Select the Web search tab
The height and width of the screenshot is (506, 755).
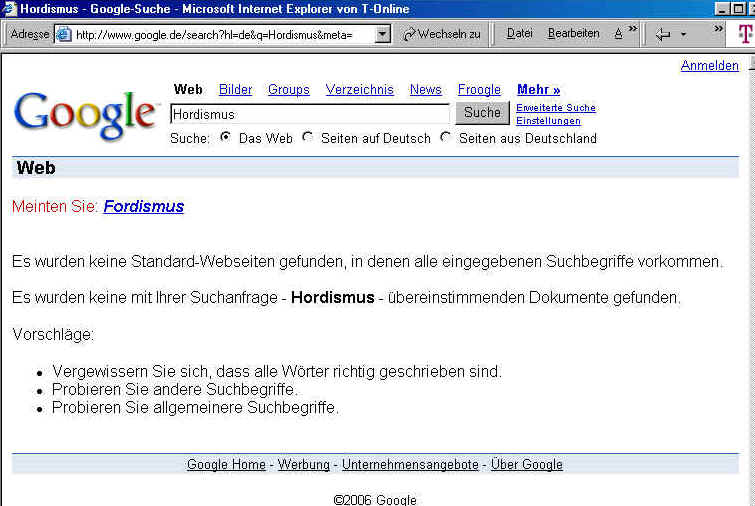(x=188, y=90)
